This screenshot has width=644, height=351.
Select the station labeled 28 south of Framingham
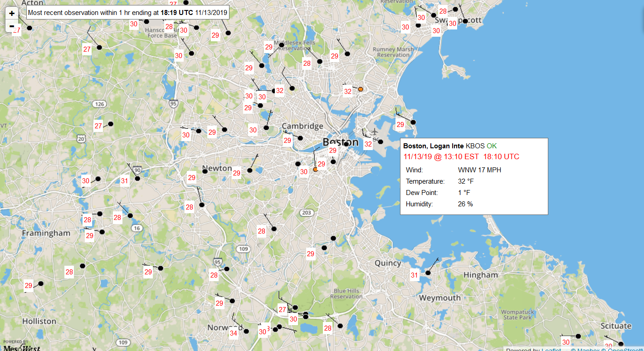click(x=82, y=266)
